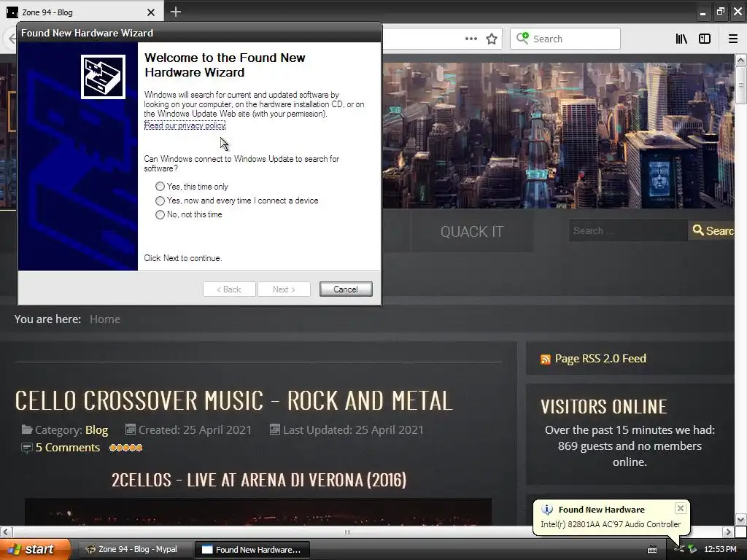Click the Visitors Online heading

coord(603,407)
